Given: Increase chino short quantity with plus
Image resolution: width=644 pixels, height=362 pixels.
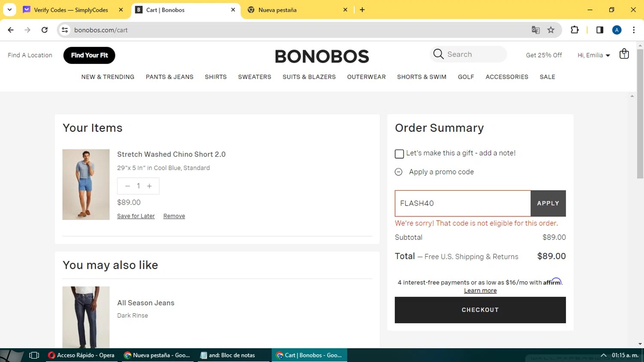Looking at the screenshot, I should (149, 186).
